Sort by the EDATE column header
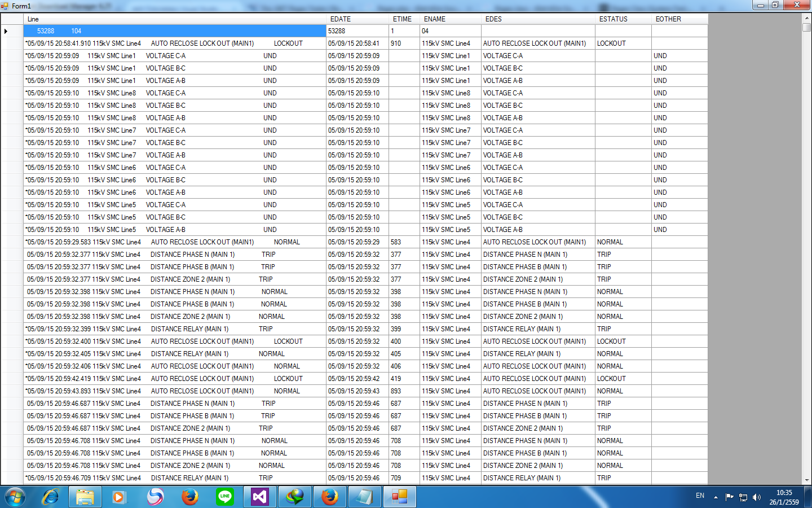 (358, 19)
